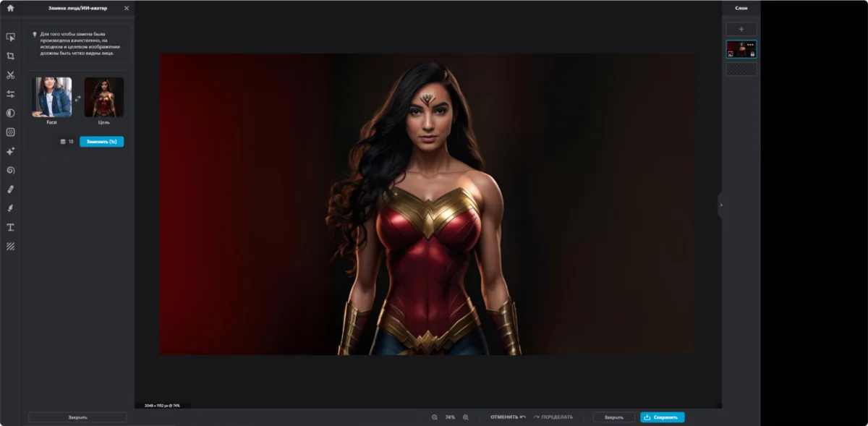Select the Crop tool

pyautogui.click(x=10, y=56)
